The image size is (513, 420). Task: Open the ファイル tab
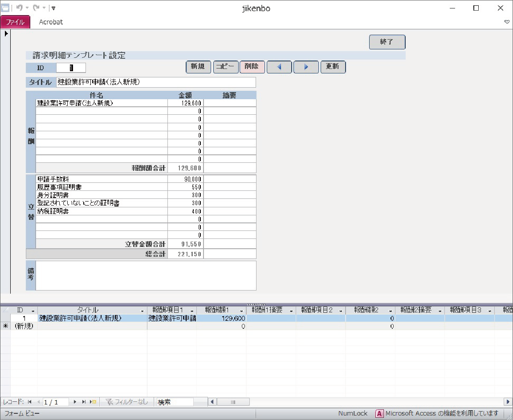tap(15, 22)
